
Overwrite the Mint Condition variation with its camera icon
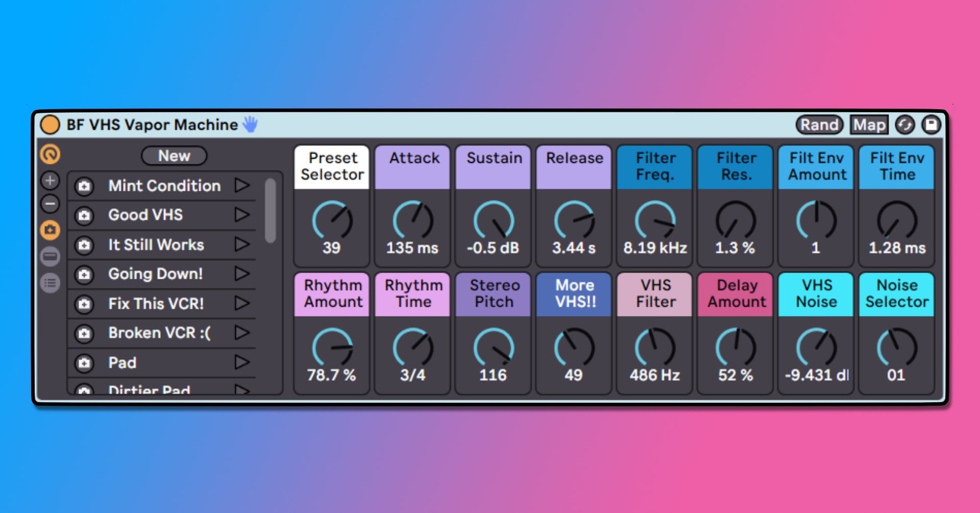pyautogui.click(x=84, y=186)
